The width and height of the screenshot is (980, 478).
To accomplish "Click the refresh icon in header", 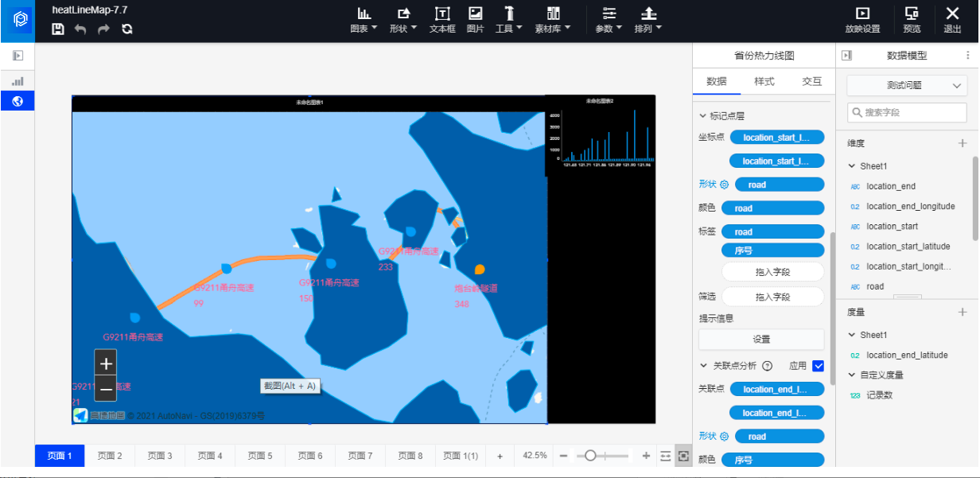I will [x=126, y=29].
